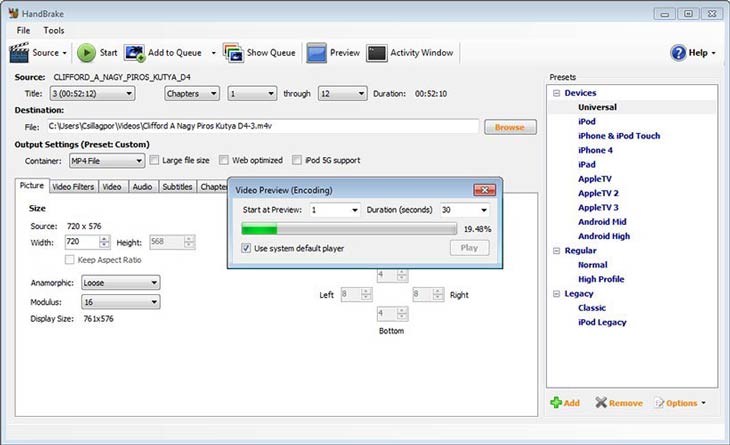The width and height of the screenshot is (730, 445).
Task: Enable the Web optimized checkbox
Action: click(224, 160)
